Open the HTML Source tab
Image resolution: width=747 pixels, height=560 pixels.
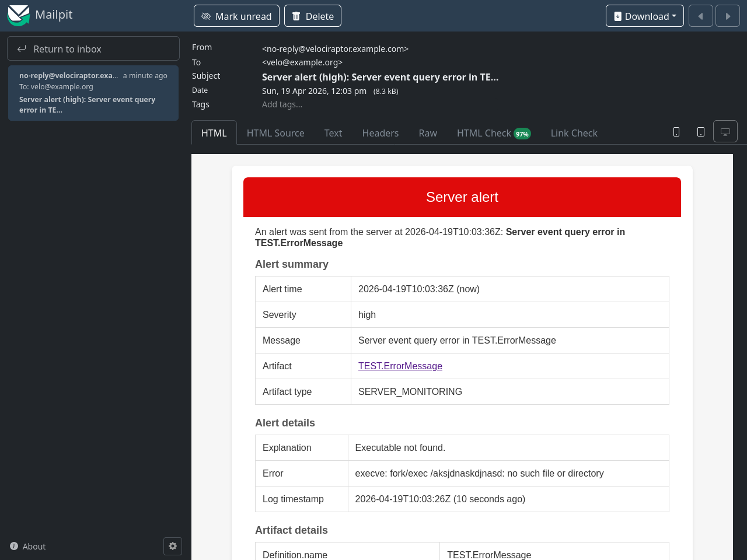pyautogui.click(x=275, y=133)
